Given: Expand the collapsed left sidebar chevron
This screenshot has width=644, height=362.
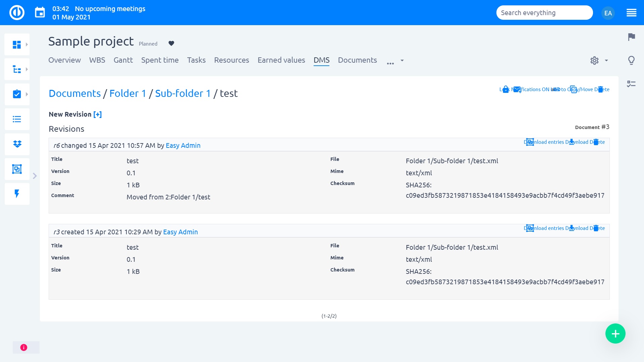Looking at the screenshot, I should point(35,176).
